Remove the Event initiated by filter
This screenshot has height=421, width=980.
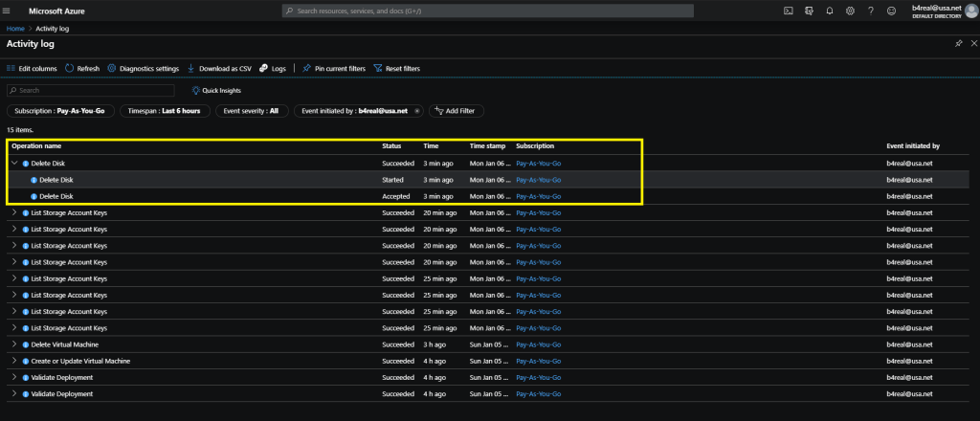(x=417, y=111)
